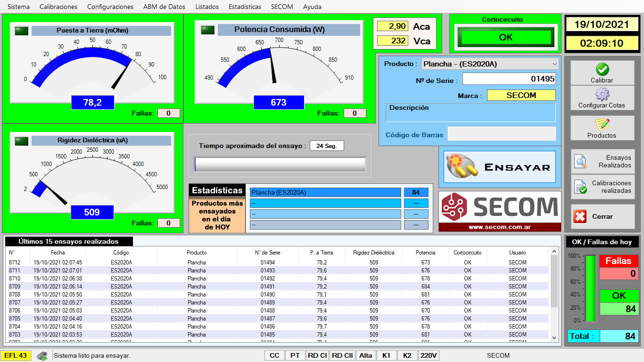Click the red X Cerrar icon
The width and height of the screenshot is (644, 362).
580,216
